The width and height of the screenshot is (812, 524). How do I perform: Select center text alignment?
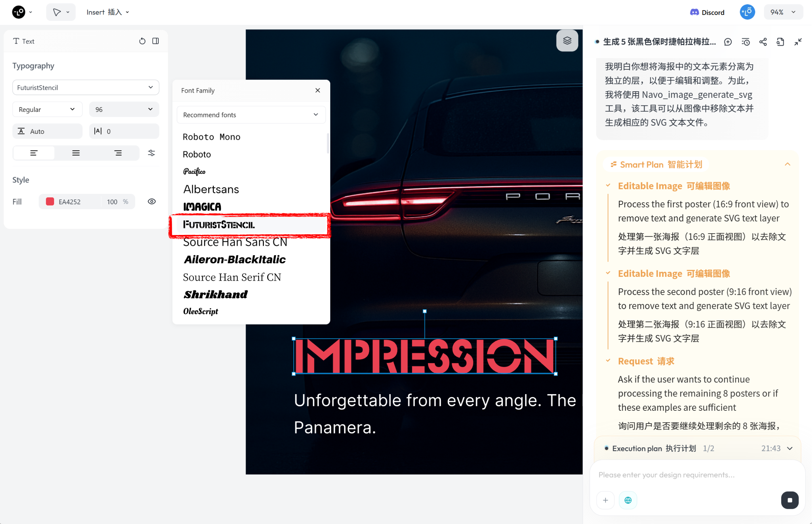tap(76, 153)
